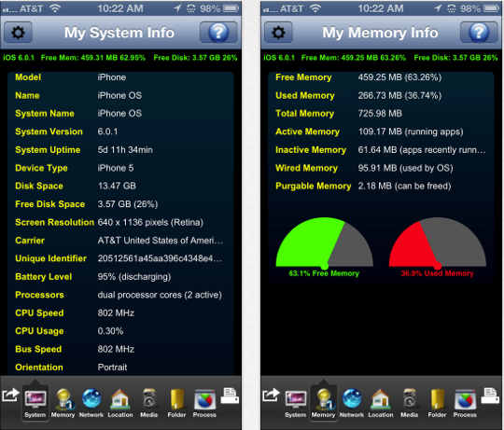Open settings gear on My Memory Info screen
The width and height of the screenshot is (504, 430).
[278, 33]
